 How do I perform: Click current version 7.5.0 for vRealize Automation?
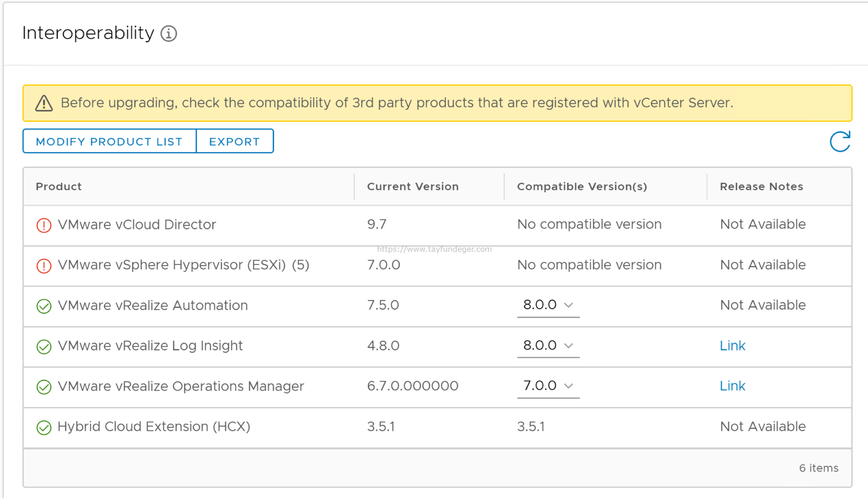[x=383, y=305]
